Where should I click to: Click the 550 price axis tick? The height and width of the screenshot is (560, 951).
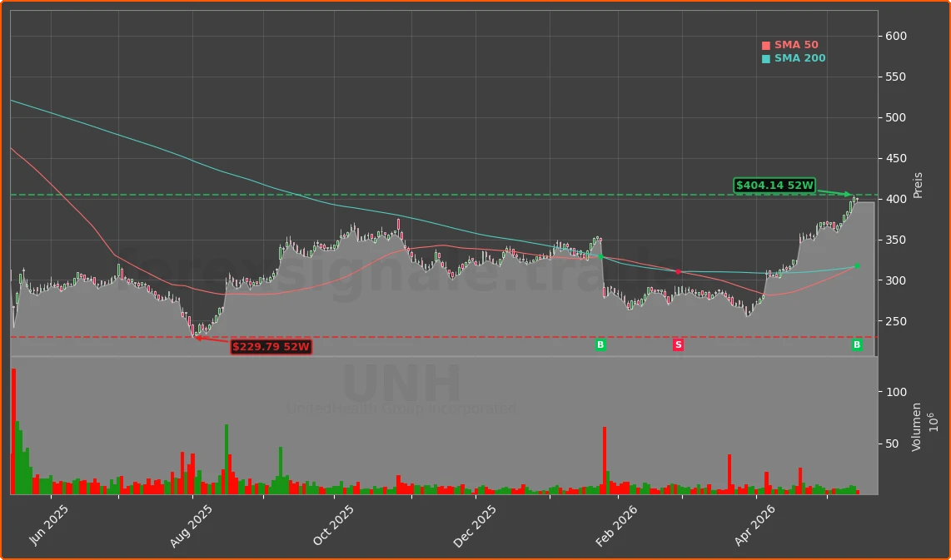click(896, 77)
